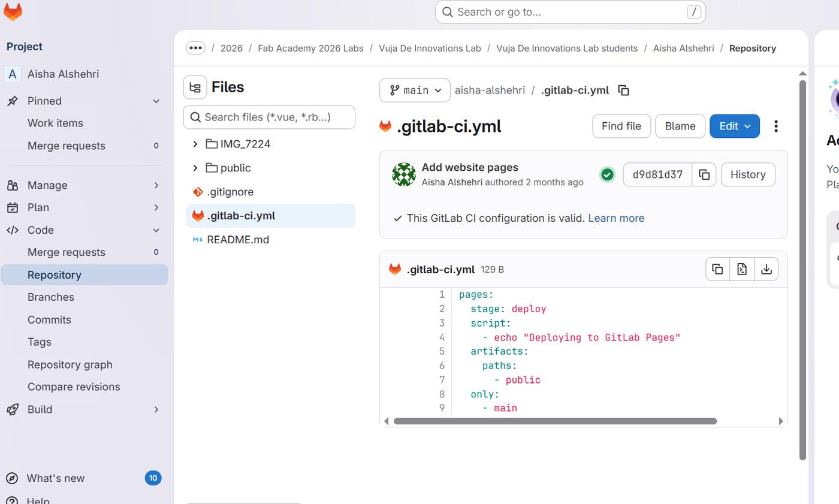
Task: Go to Fab Academy 2026 Labs breadcrumb
Action: pos(310,48)
